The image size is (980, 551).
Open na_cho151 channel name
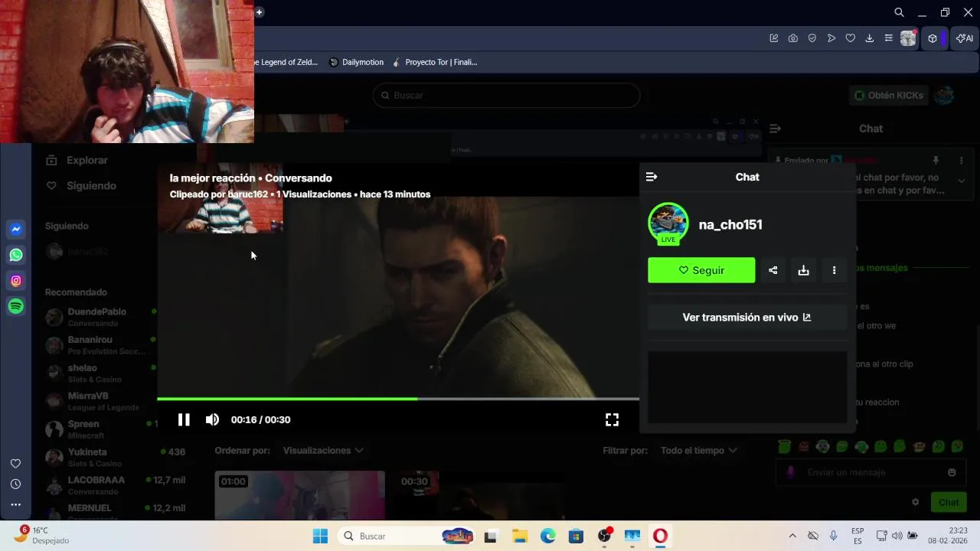[730, 224]
